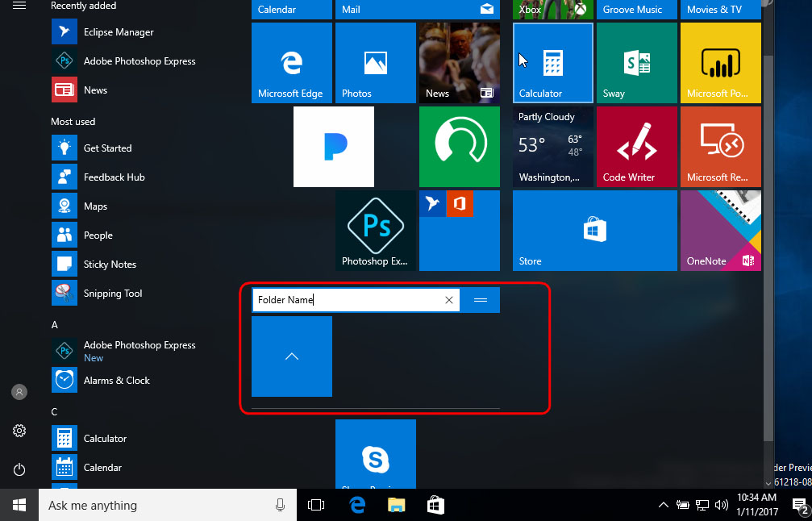Jump to app letter A header
The height and width of the screenshot is (521, 812).
[x=54, y=325]
